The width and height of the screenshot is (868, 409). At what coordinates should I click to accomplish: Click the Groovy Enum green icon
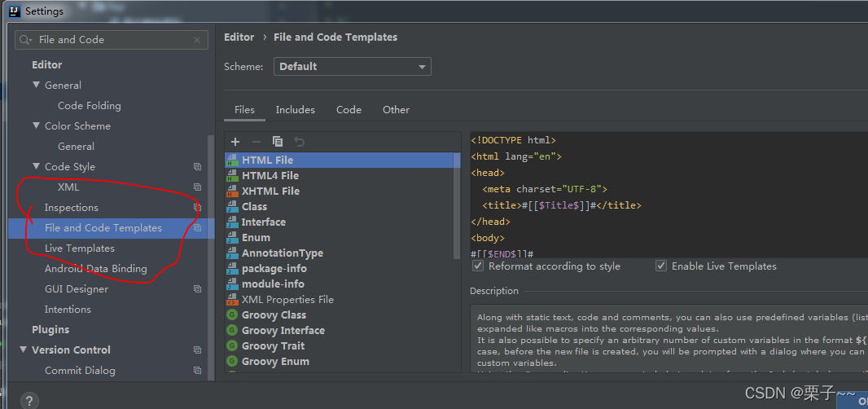232,362
